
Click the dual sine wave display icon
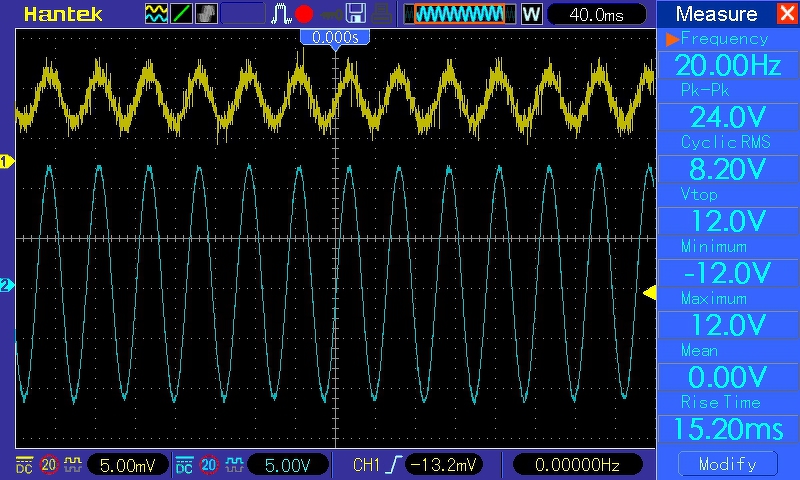coord(156,14)
